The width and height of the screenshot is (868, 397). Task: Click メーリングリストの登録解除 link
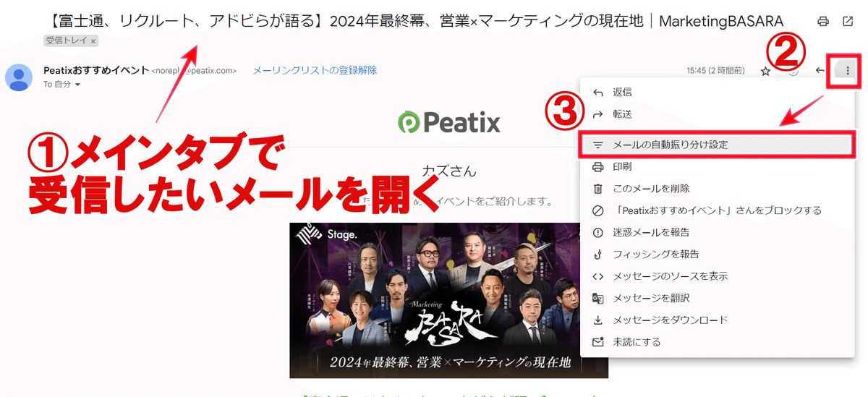tap(315, 70)
